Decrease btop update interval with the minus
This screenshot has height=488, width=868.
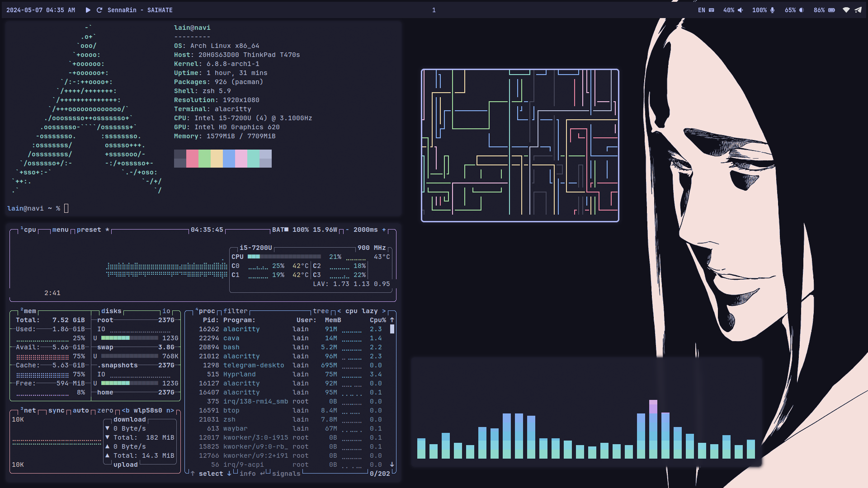(347, 230)
